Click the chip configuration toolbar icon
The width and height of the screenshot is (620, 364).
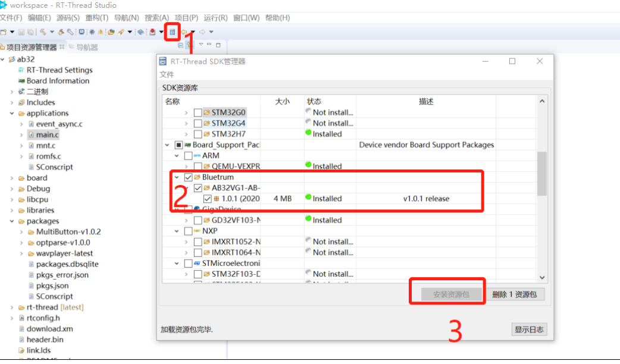(92, 32)
